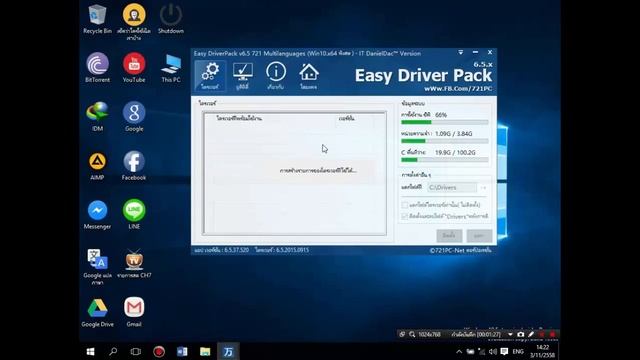Open the Action Center notification icon

[504, 351]
